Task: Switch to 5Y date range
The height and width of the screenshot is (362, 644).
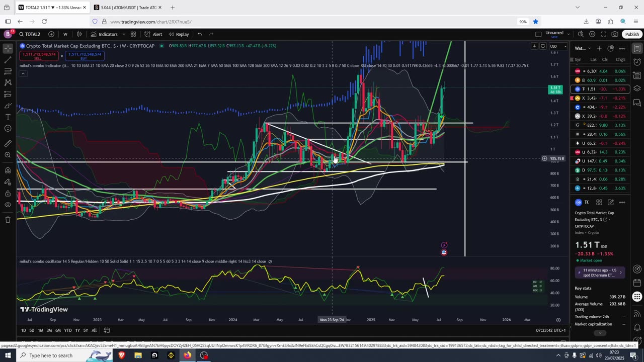Action: coord(86,330)
